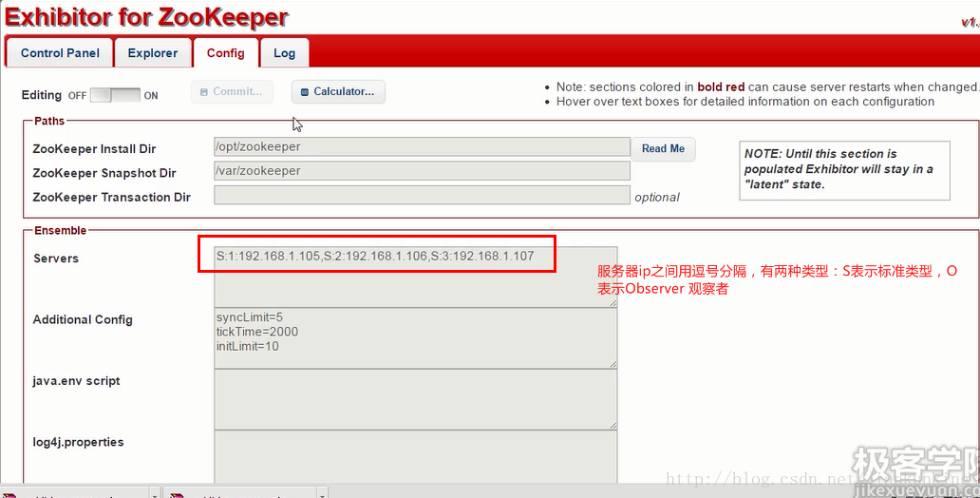Click the Commit... button

click(x=232, y=91)
